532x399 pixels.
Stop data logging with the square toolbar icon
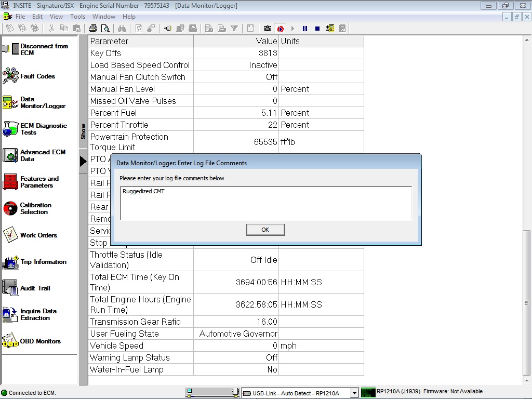(318, 28)
